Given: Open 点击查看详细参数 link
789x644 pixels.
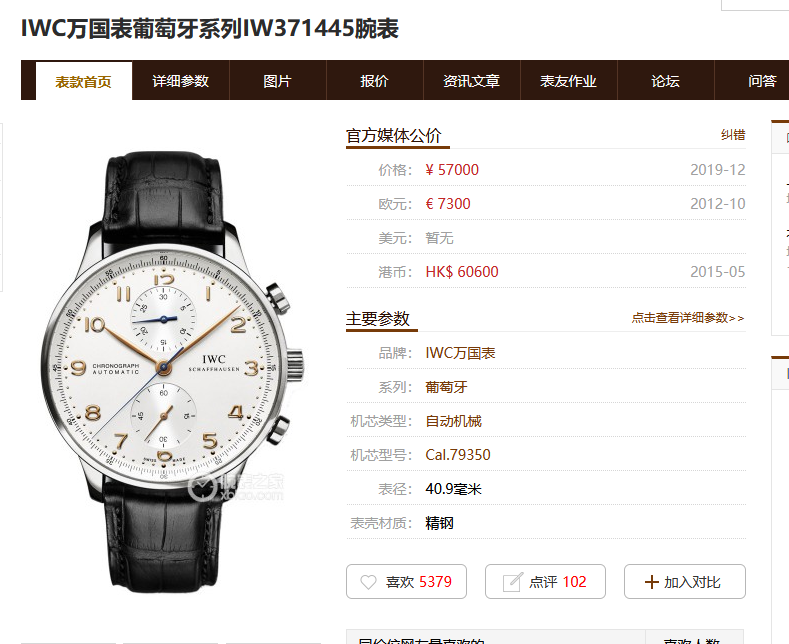Looking at the screenshot, I should [688, 318].
